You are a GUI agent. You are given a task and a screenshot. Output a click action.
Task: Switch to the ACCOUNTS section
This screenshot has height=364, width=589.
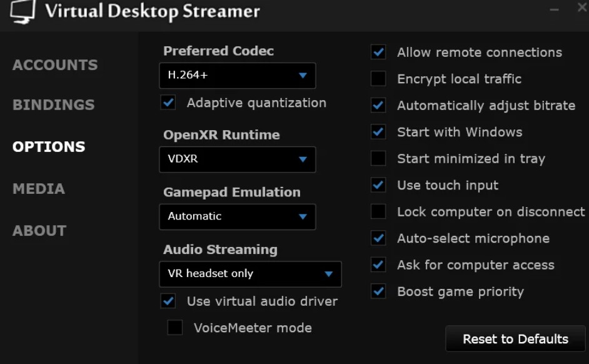coord(54,64)
